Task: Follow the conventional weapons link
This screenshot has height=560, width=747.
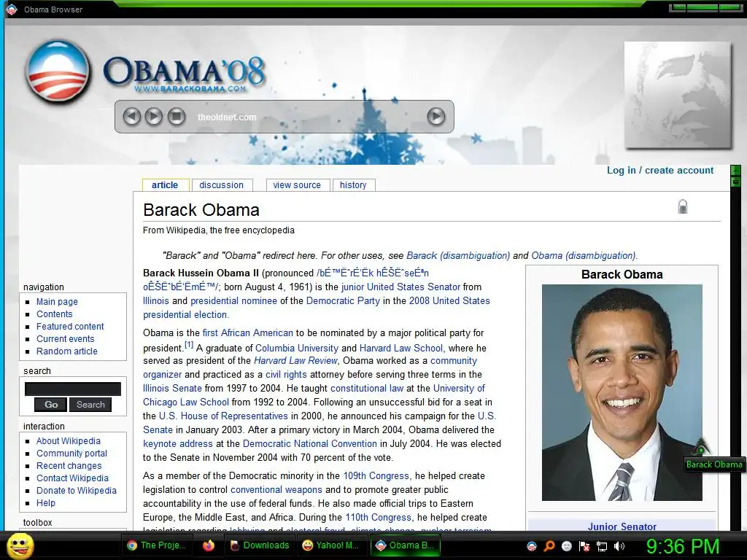Action: [x=276, y=489]
